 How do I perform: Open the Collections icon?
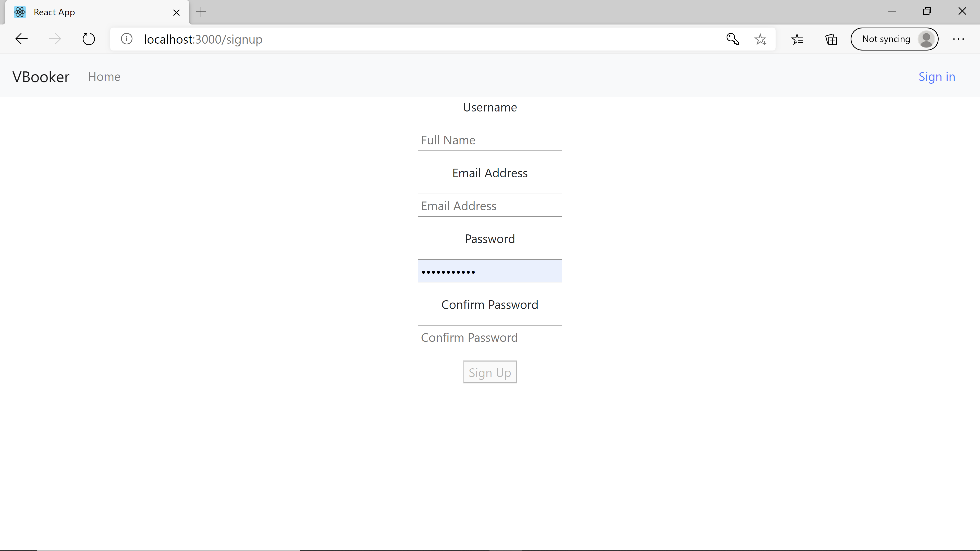pyautogui.click(x=831, y=39)
